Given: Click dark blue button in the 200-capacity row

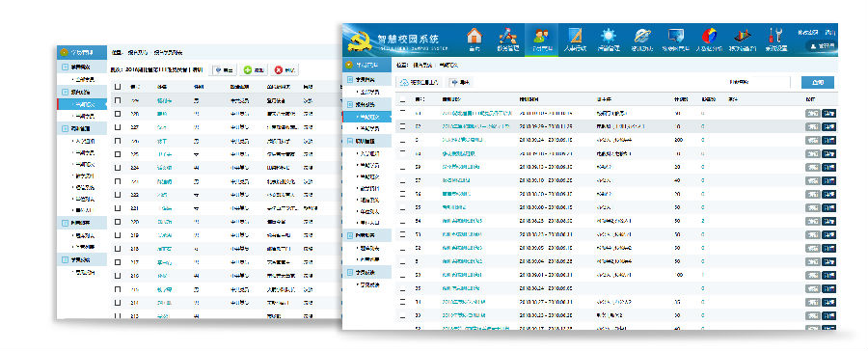Looking at the screenshot, I should tap(828, 140).
